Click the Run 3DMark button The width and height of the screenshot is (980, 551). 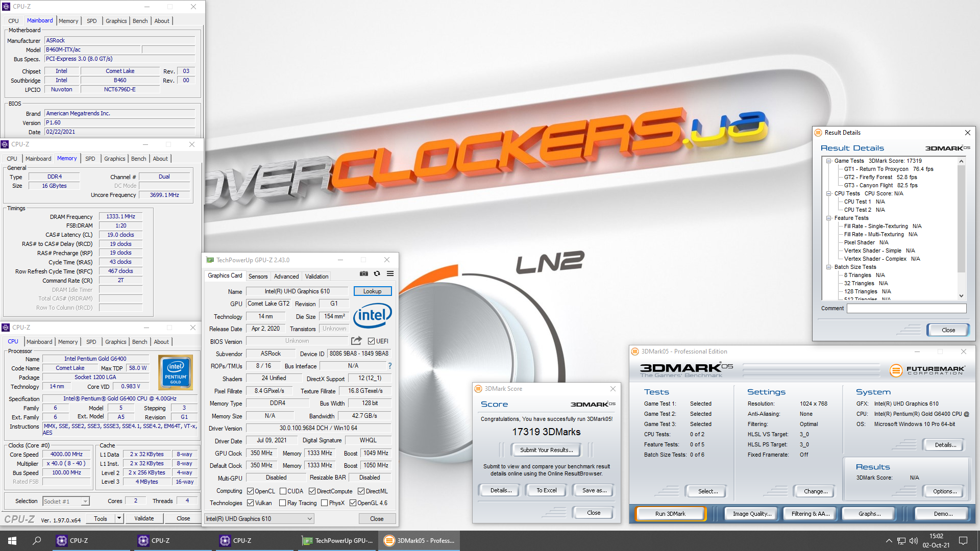(670, 514)
